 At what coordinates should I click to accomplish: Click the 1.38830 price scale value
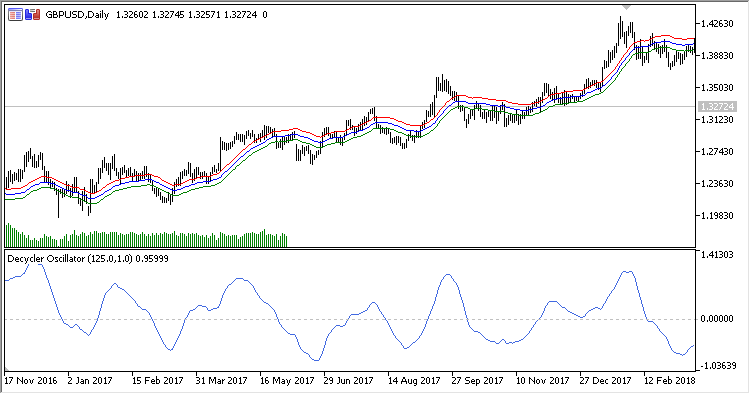[717, 55]
